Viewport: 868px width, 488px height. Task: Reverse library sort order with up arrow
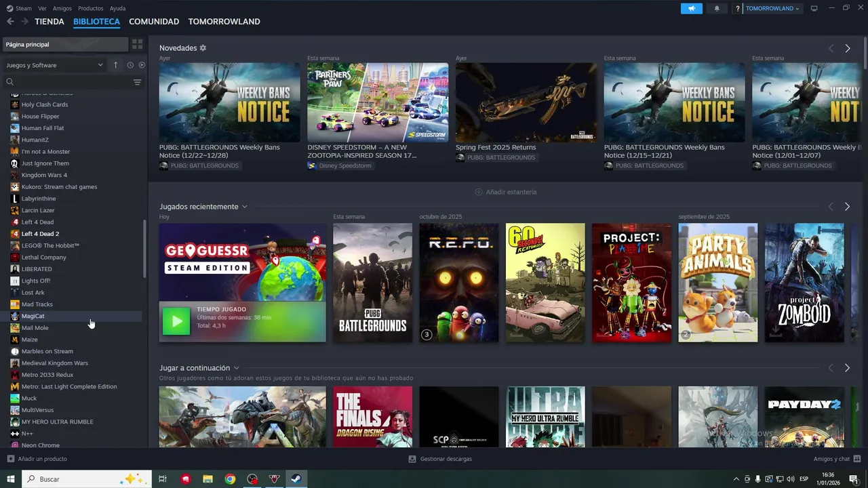click(x=115, y=65)
